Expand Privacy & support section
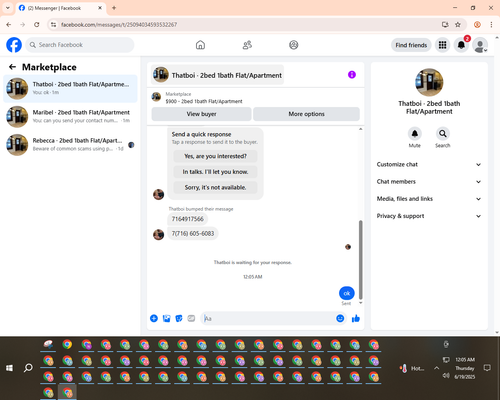This screenshot has width=500, height=400. click(x=429, y=216)
